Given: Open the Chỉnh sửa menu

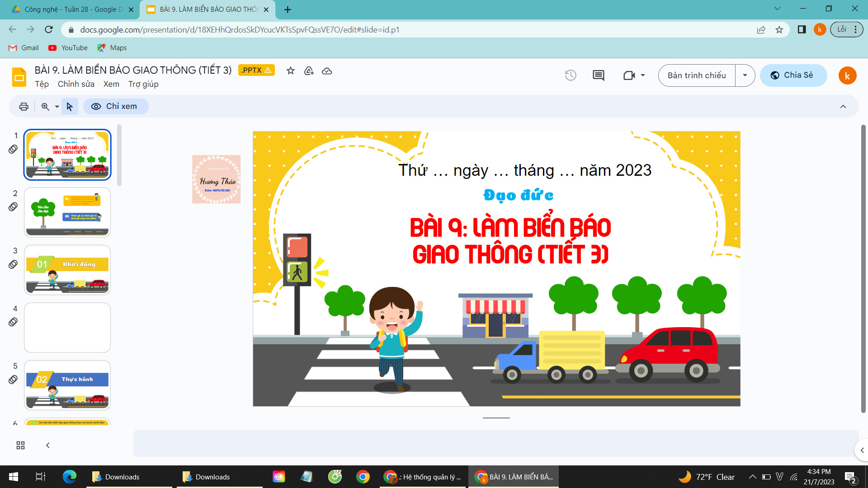Looking at the screenshot, I should [76, 84].
